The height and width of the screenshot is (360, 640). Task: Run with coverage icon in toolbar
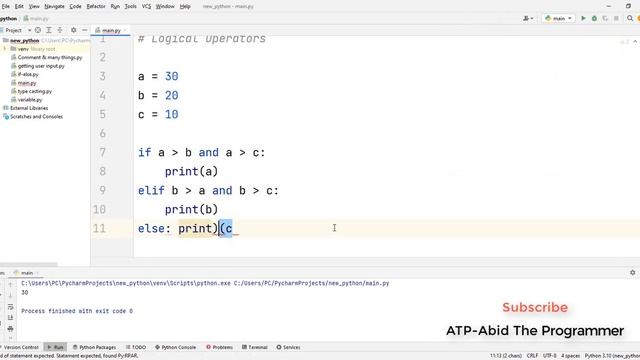(x=605, y=18)
